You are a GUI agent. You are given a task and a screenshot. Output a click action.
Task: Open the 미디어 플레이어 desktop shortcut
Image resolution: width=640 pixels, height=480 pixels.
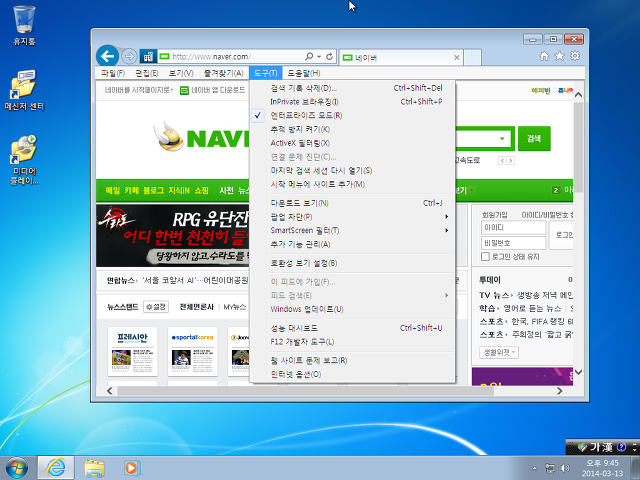pos(24,160)
